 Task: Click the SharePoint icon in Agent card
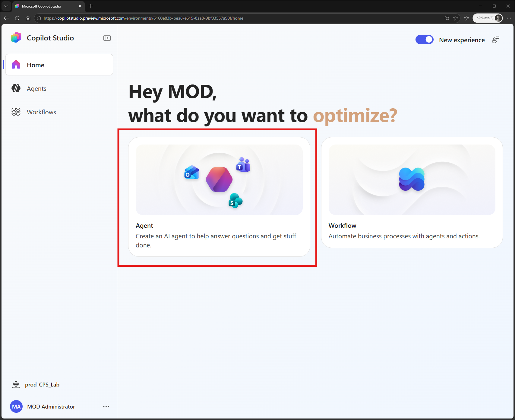coord(235,201)
